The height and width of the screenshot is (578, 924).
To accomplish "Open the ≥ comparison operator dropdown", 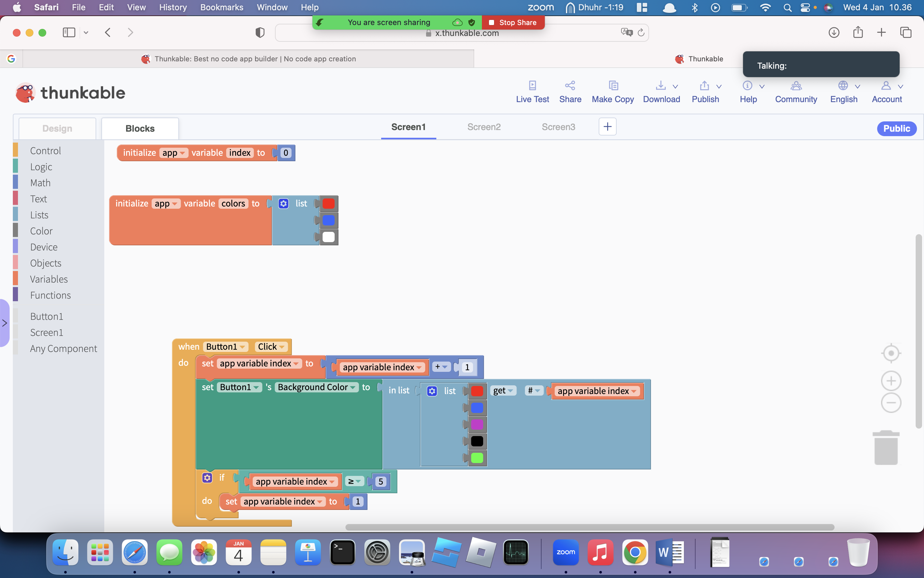I will (354, 481).
